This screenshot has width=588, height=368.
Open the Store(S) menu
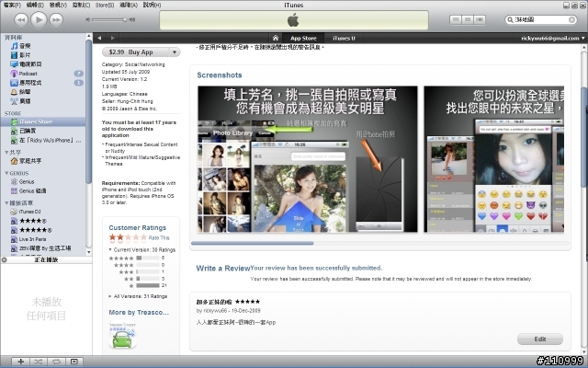pyautogui.click(x=105, y=5)
